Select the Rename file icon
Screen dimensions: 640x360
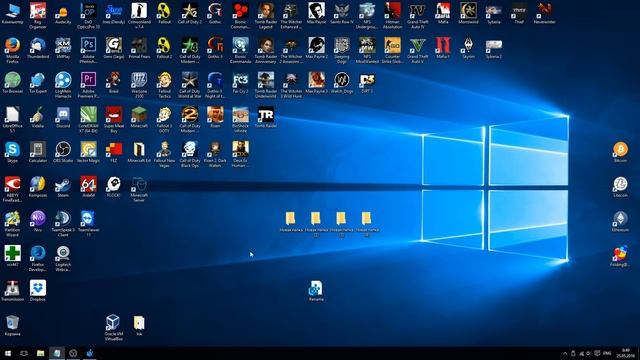(316, 289)
